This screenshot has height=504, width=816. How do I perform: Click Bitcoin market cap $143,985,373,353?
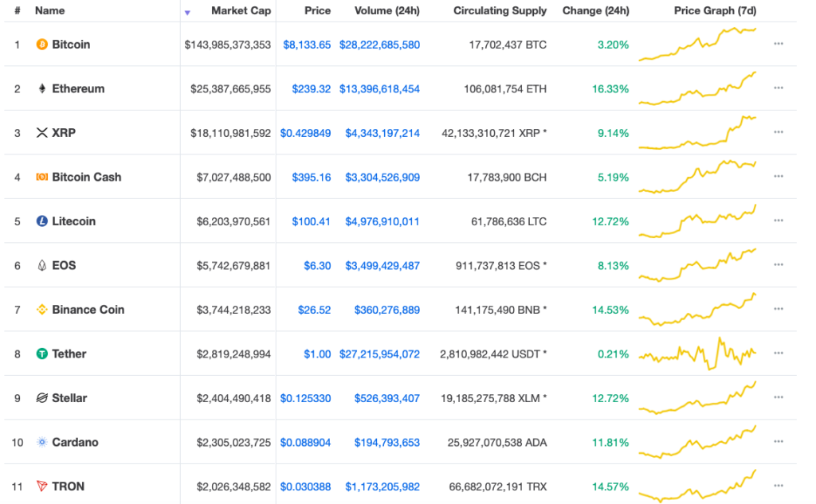[227, 45]
